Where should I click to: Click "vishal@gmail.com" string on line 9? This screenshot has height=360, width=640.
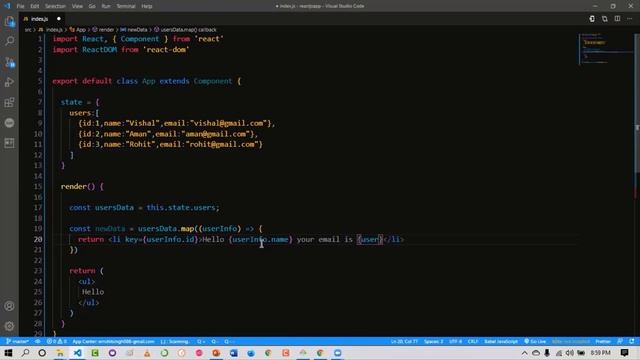tap(229, 123)
